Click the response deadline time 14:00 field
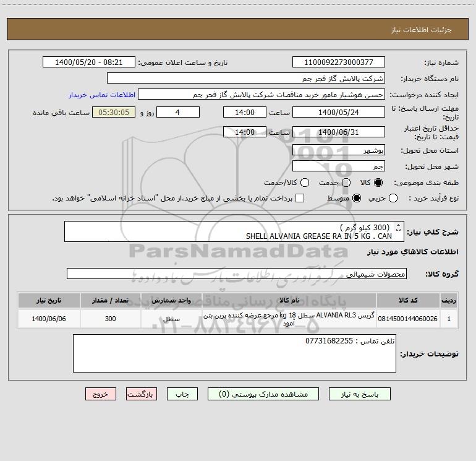The height and width of the screenshot is (461, 476). tap(245, 112)
